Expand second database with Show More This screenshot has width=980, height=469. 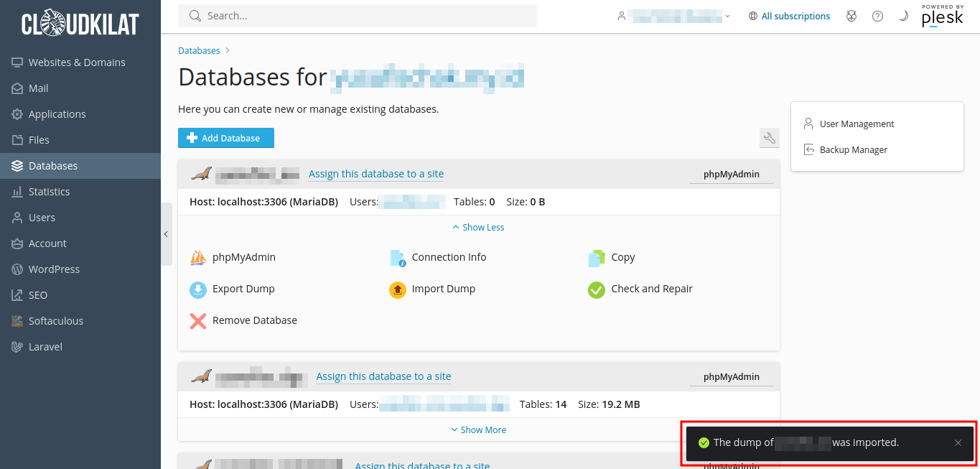click(x=478, y=429)
